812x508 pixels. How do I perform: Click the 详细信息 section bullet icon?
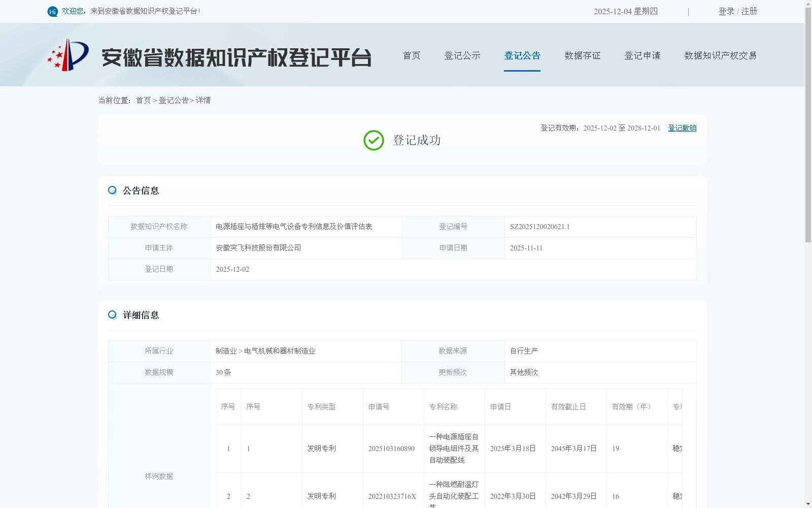(112, 314)
